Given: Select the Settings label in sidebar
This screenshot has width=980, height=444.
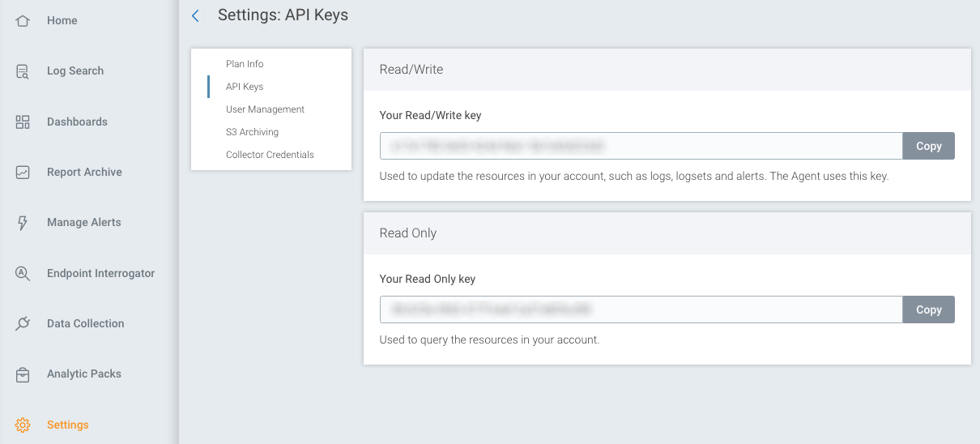Looking at the screenshot, I should pos(68,425).
